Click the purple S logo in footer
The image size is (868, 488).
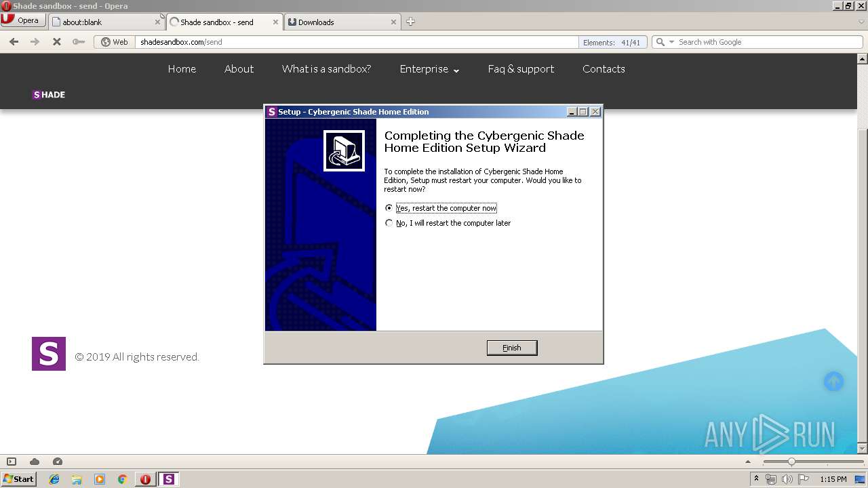click(x=49, y=354)
